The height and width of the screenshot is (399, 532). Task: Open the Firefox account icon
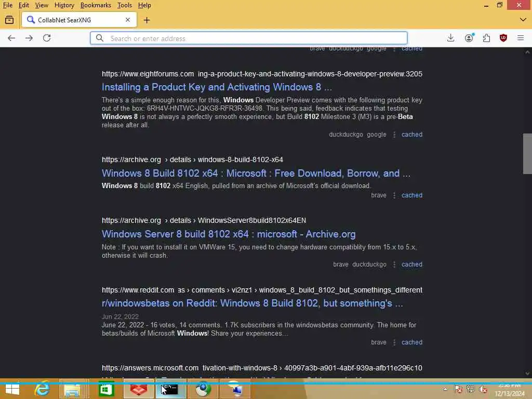pos(469,38)
